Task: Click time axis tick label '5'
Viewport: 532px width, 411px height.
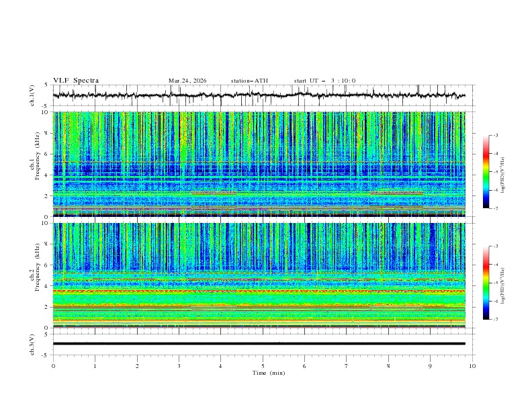Action: coord(263,366)
